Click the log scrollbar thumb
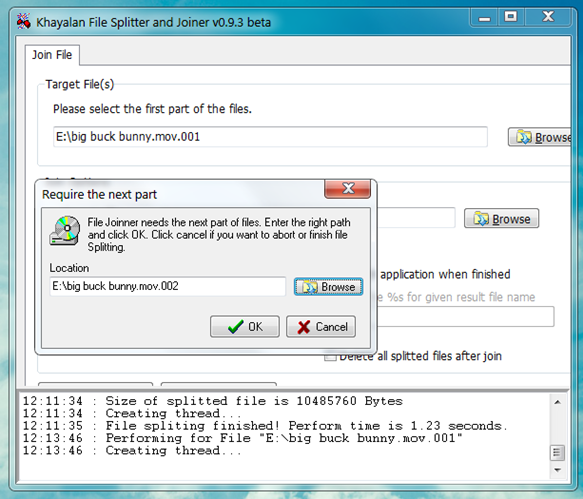 pos(557,453)
